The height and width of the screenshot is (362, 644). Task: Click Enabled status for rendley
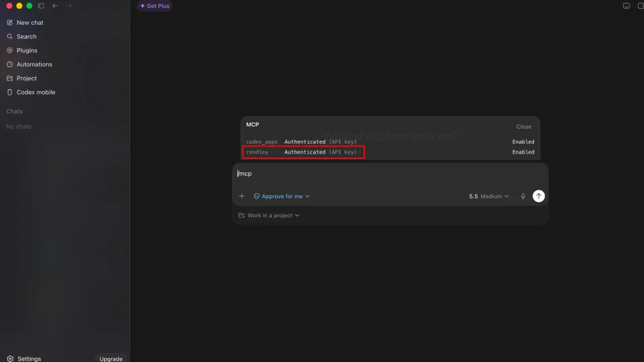click(x=523, y=152)
